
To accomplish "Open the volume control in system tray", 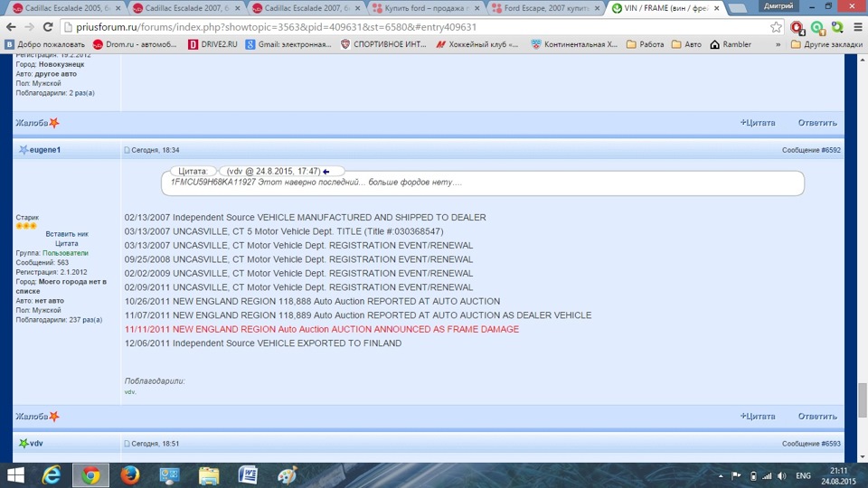I will (781, 476).
